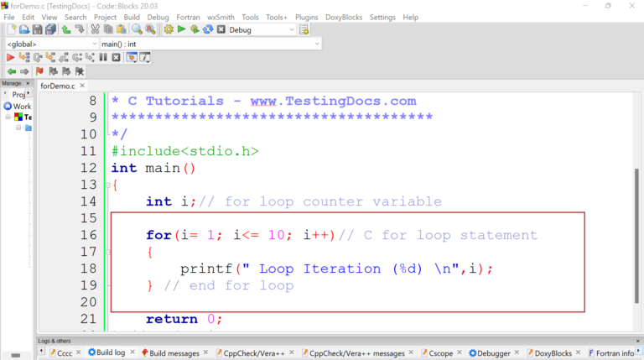Toggle bookmark with the red flag icon

[x=39, y=71]
